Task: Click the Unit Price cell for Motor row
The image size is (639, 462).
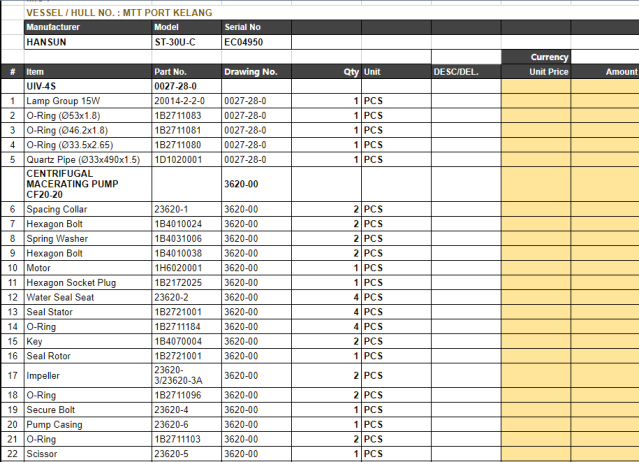Action: tap(536, 268)
